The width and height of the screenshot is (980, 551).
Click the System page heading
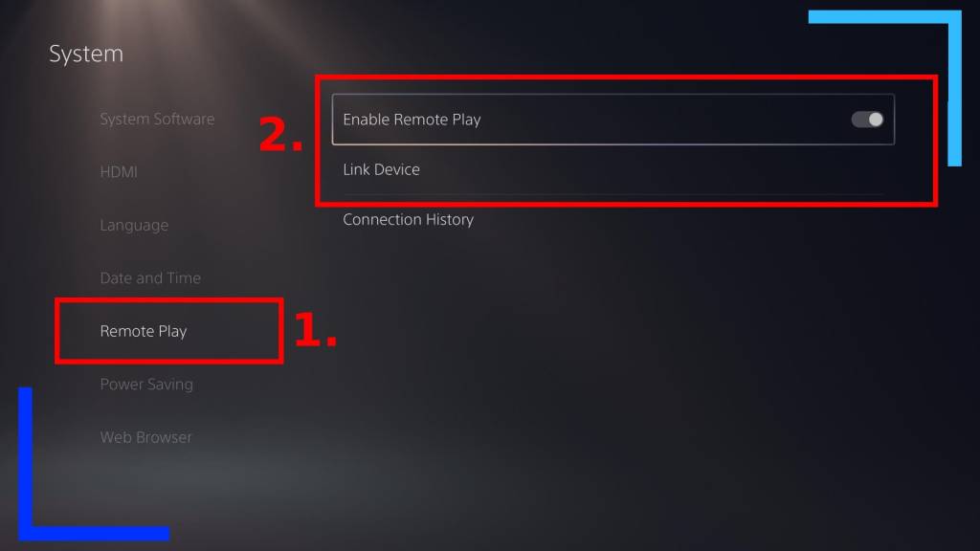point(86,54)
